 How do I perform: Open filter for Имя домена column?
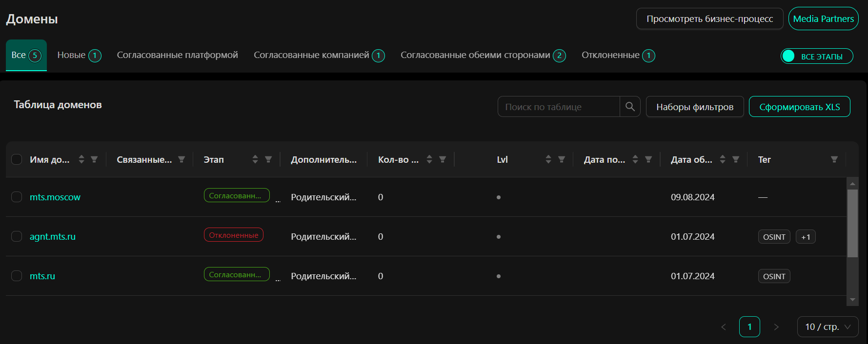tap(94, 159)
